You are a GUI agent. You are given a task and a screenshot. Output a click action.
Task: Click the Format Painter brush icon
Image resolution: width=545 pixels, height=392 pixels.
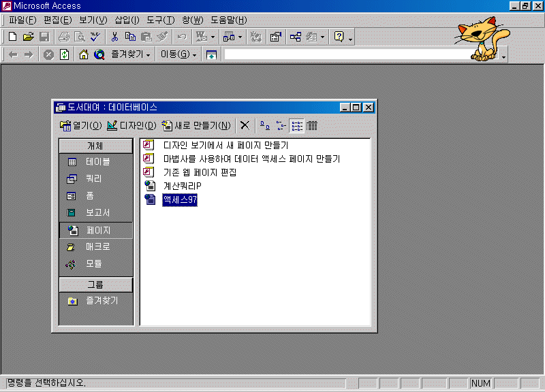pyautogui.click(x=162, y=37)
